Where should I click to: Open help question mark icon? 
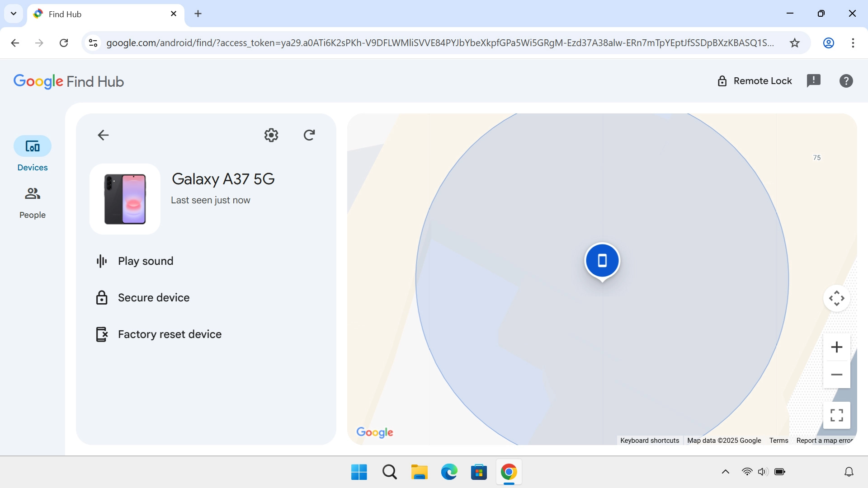click(x=846, y=81)
